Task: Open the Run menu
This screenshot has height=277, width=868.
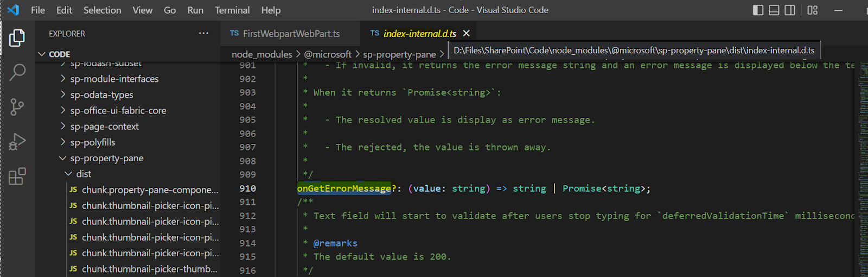Action: pyautogui.click(x=195, y=10)
